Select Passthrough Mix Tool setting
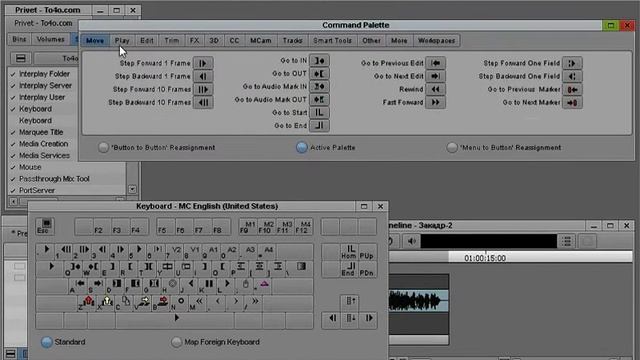The width and height of the screenshot is (640, 360). [54, 179]
